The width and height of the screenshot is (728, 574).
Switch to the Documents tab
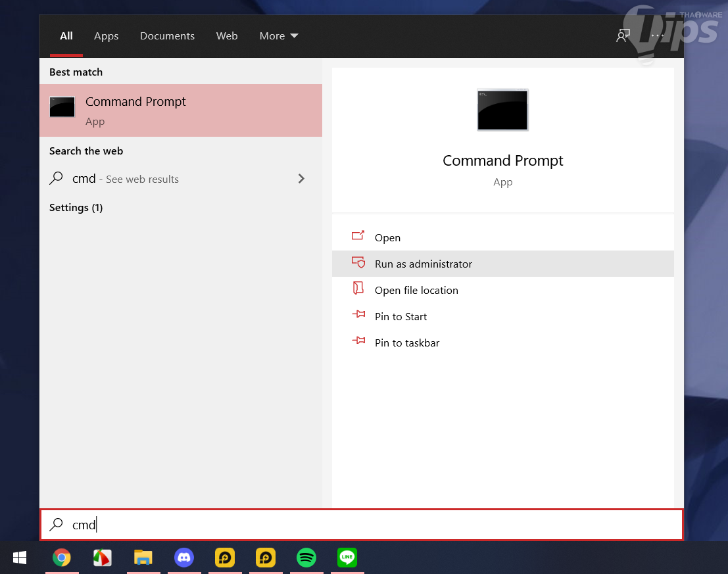[x=167, y=36]
